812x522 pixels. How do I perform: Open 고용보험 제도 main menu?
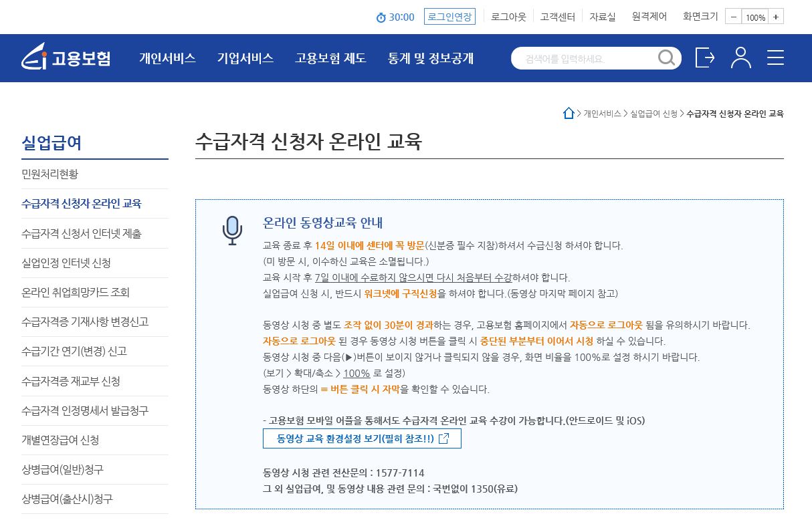coord(330,58)
